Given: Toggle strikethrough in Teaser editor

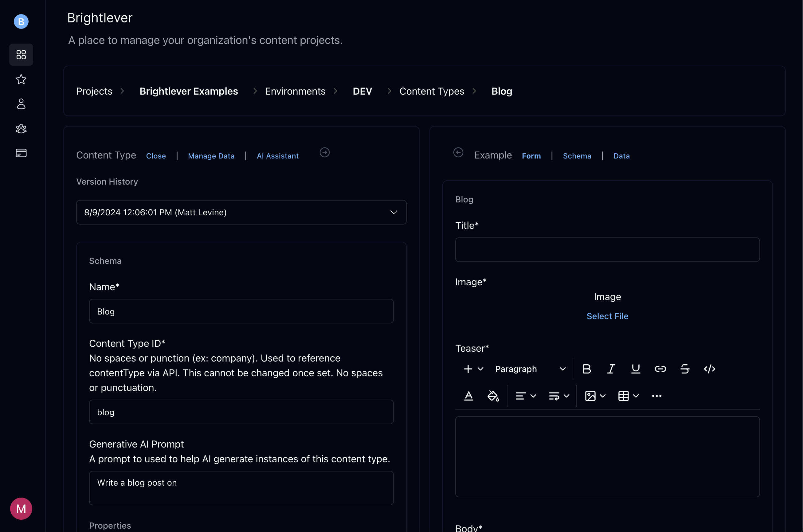Looking at the screenshot, I should coord(685,369).
